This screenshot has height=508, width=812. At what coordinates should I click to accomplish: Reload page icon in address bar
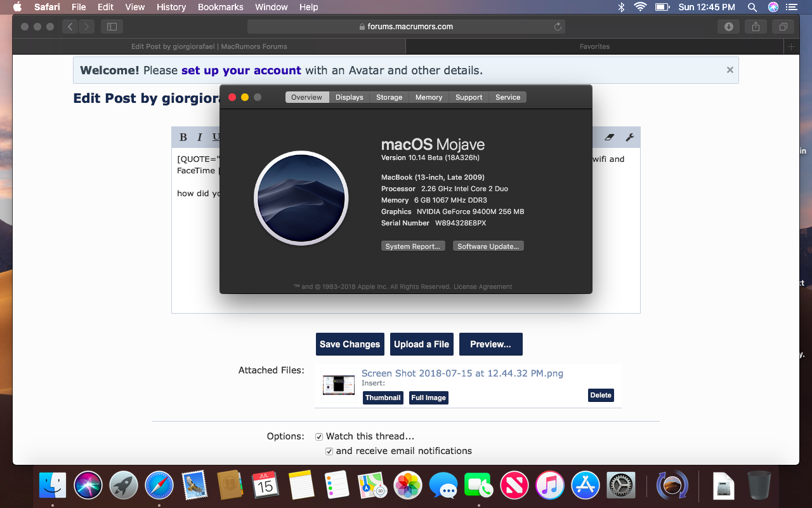(x=558, y=27)
